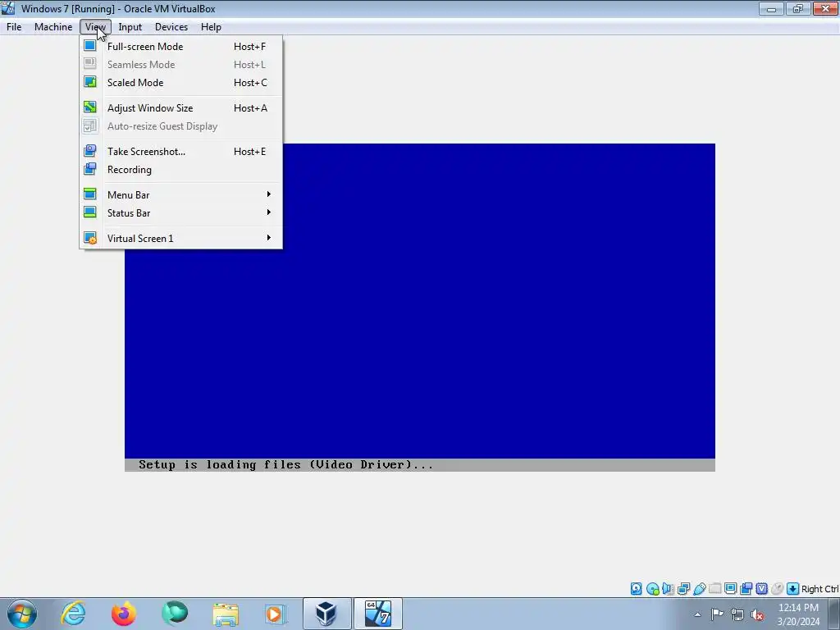Screen dimensions: 840x630
Task: Open the Windows Start orb
Action: (22, 614)
